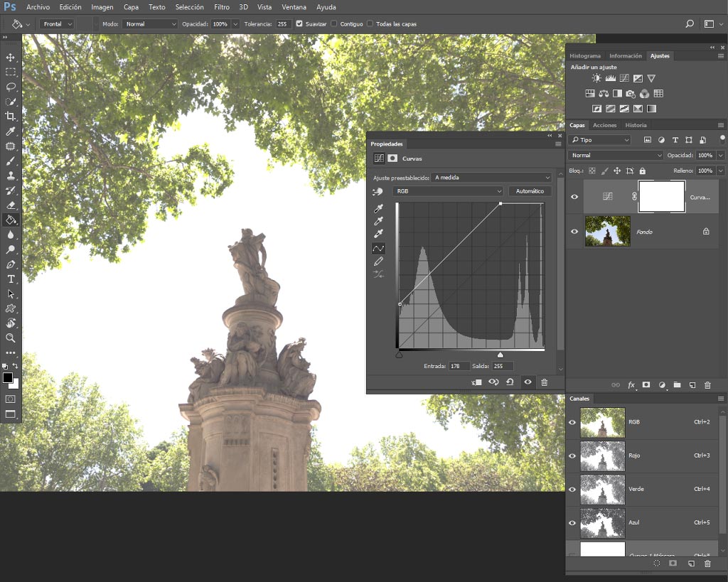728x582 pixels.
Task: Switch to the Histograma tab
Action: tap(585, 55)
